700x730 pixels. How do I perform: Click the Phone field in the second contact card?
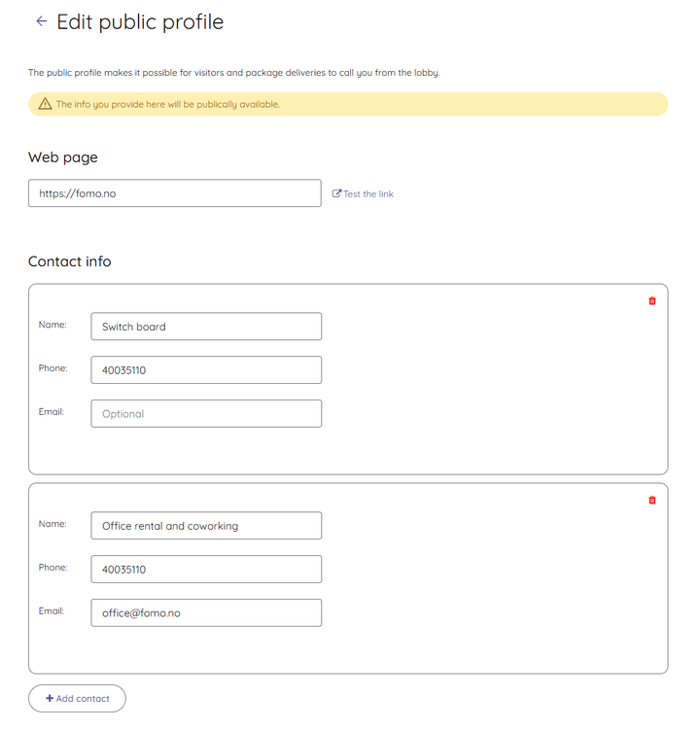point(206,570)
